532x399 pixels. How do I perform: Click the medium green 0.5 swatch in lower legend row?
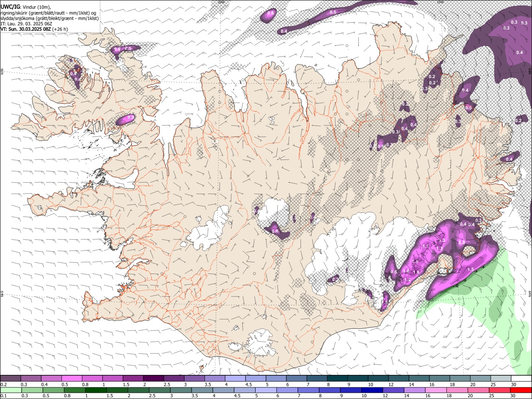click(x=53, y=390)
